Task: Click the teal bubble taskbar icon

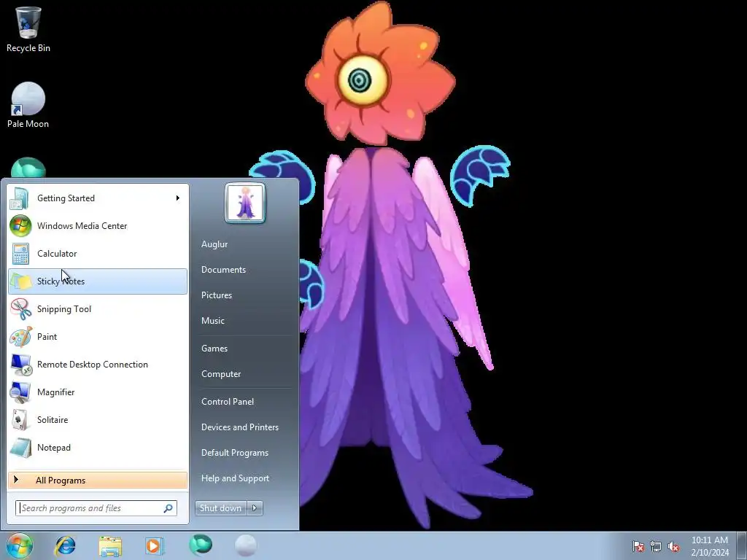Action: 200,545
